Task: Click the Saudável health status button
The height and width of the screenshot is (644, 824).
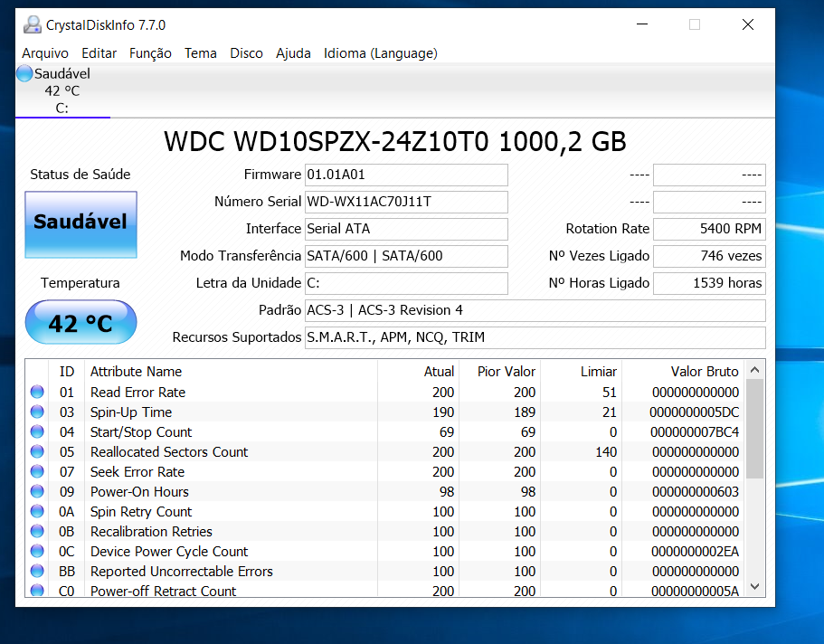Action: 81,224
